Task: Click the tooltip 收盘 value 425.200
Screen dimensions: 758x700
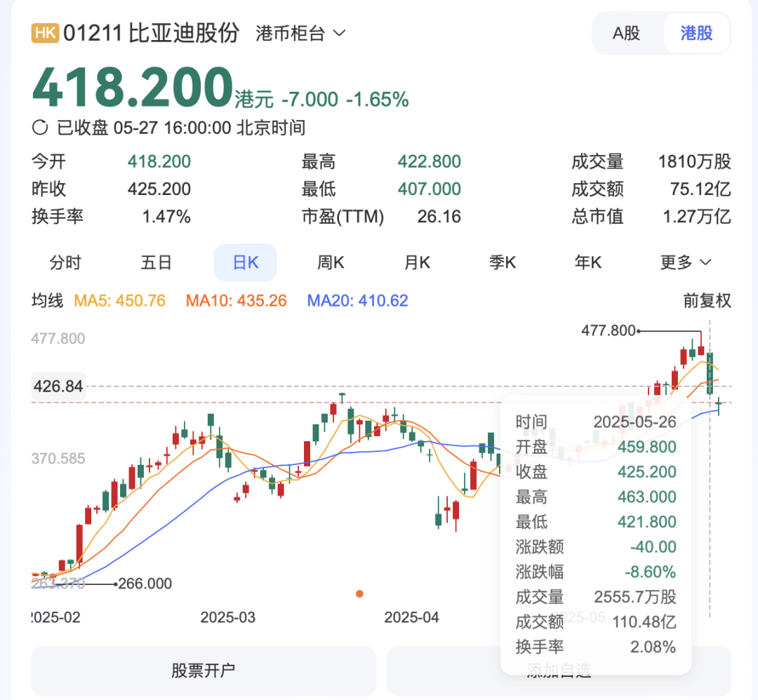Action: click(647, 471)
